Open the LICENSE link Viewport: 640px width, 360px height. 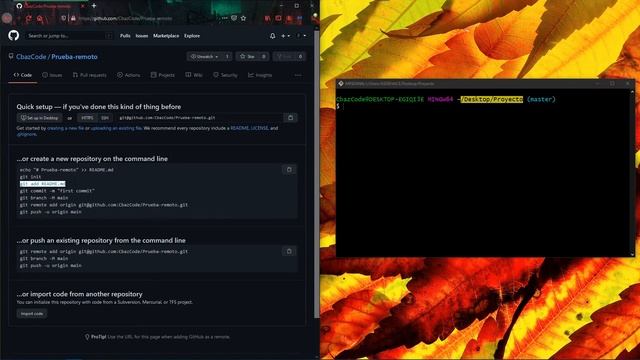click(260, 128)
